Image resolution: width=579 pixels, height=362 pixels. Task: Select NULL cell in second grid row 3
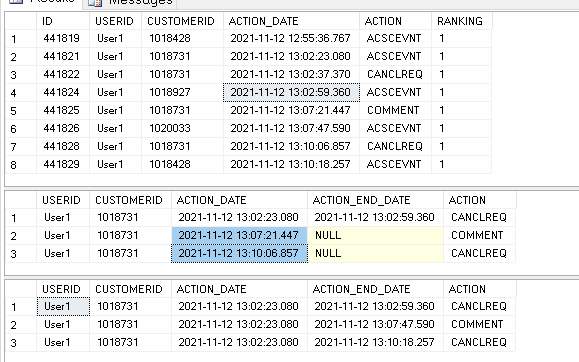click(x=376, y=253)
